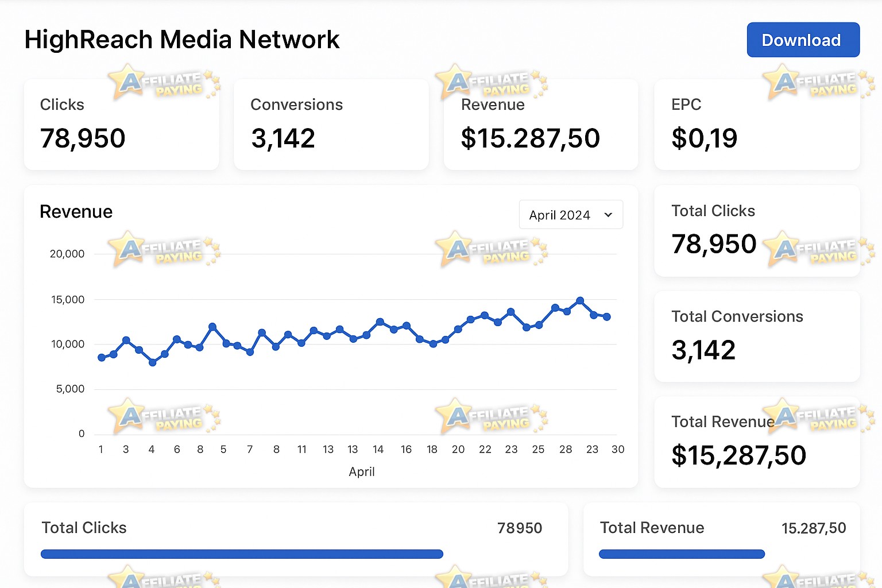Open the top Revenue $15.287,50 card

(x=541, y=125)
